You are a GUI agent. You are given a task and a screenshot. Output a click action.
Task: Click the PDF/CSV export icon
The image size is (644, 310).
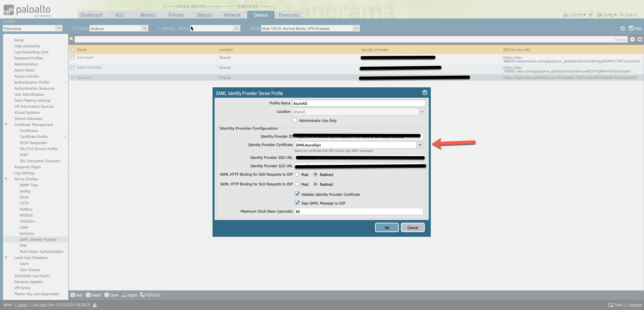click(143, 295)
